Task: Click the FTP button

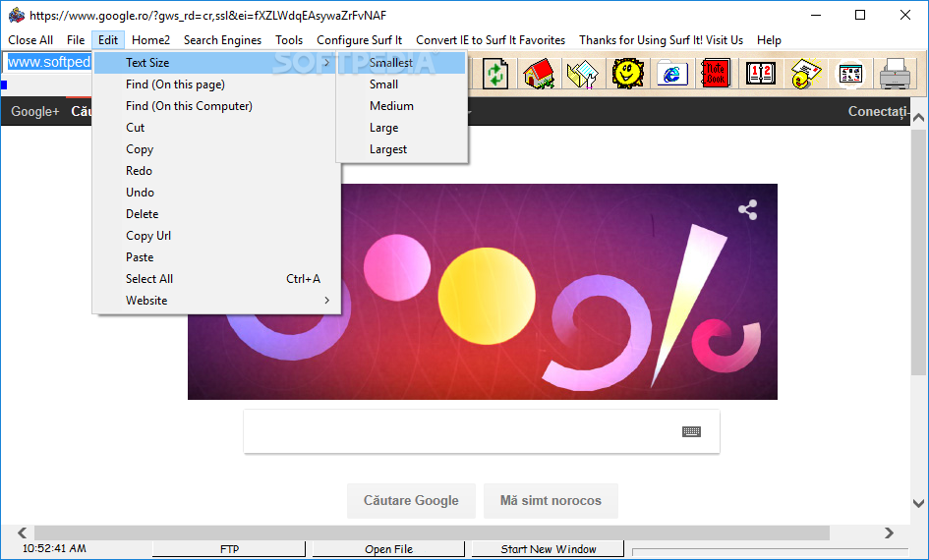Action: tap(229, 549)
